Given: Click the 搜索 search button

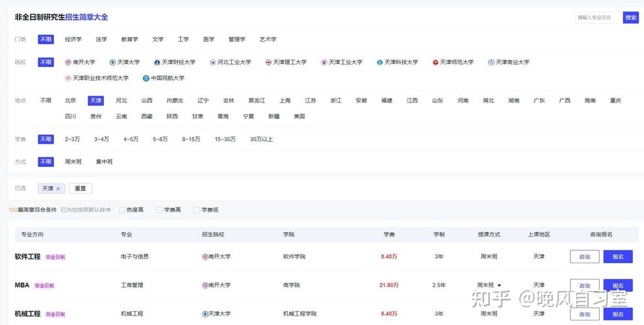Looking at the screenshot, I should (x=631, y=18).
